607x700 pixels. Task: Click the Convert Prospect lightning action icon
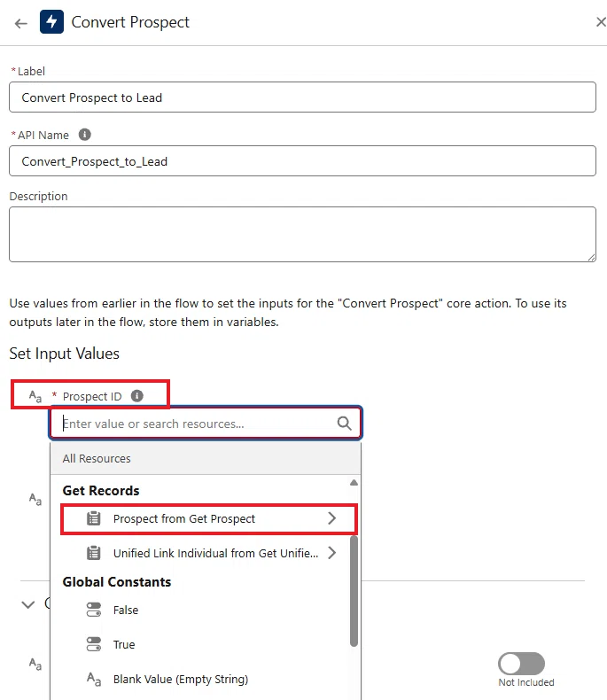[51, 22]
